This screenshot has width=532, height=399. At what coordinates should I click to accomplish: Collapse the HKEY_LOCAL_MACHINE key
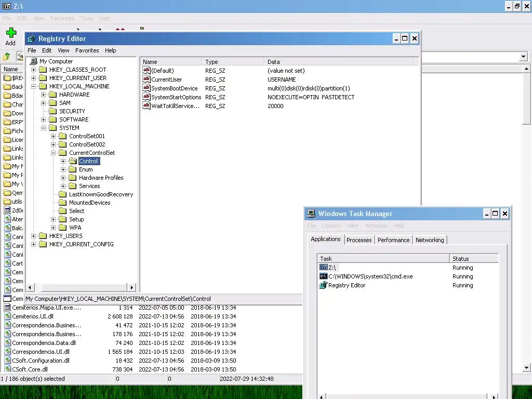[33, 87]
